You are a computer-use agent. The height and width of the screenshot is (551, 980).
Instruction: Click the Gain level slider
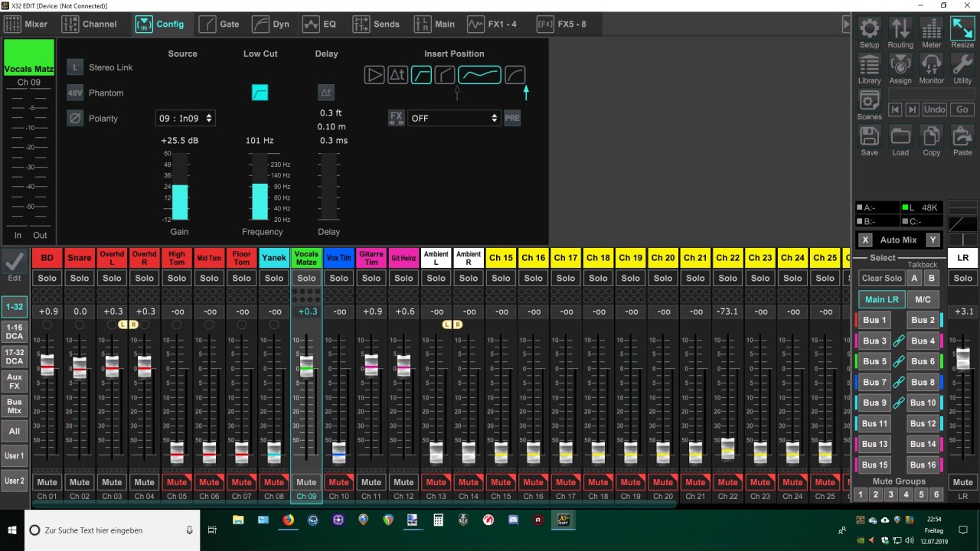pos(179,187)
